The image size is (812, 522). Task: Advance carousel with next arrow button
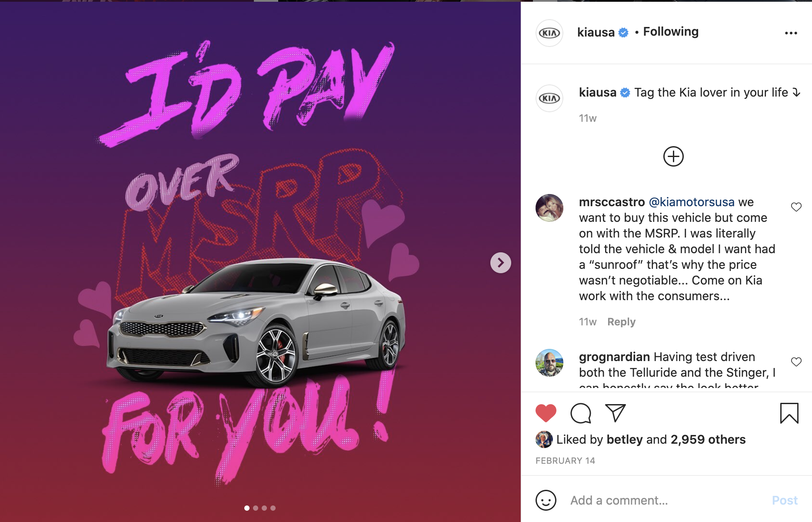[501, 263]
